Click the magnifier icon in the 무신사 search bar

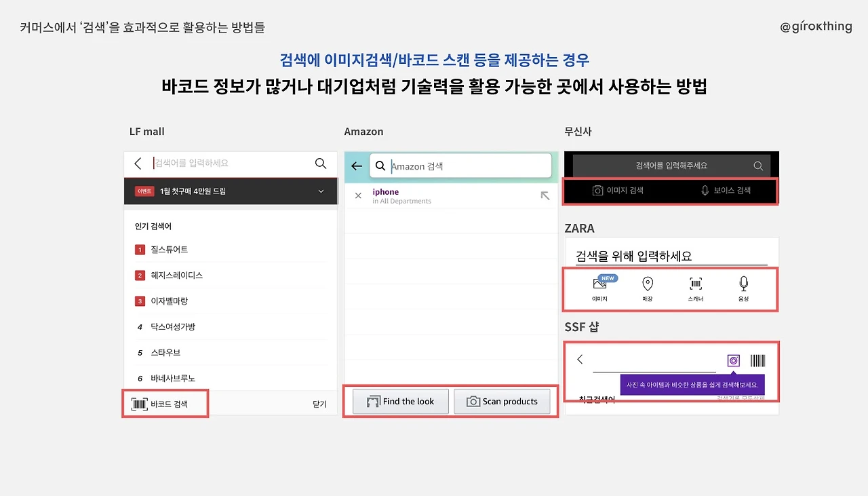758,166
